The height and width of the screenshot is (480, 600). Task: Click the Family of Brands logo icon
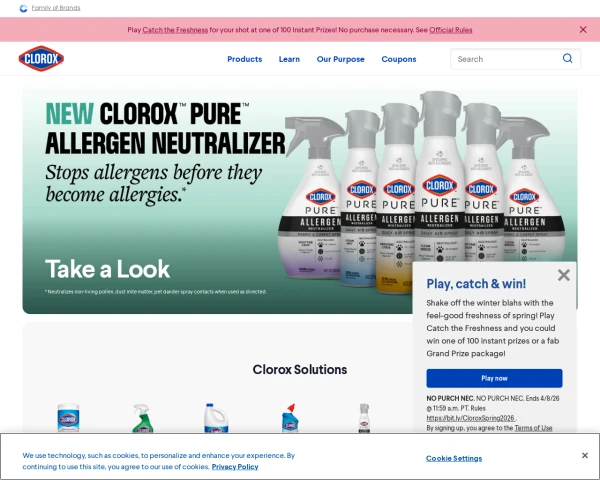[23, 8]
